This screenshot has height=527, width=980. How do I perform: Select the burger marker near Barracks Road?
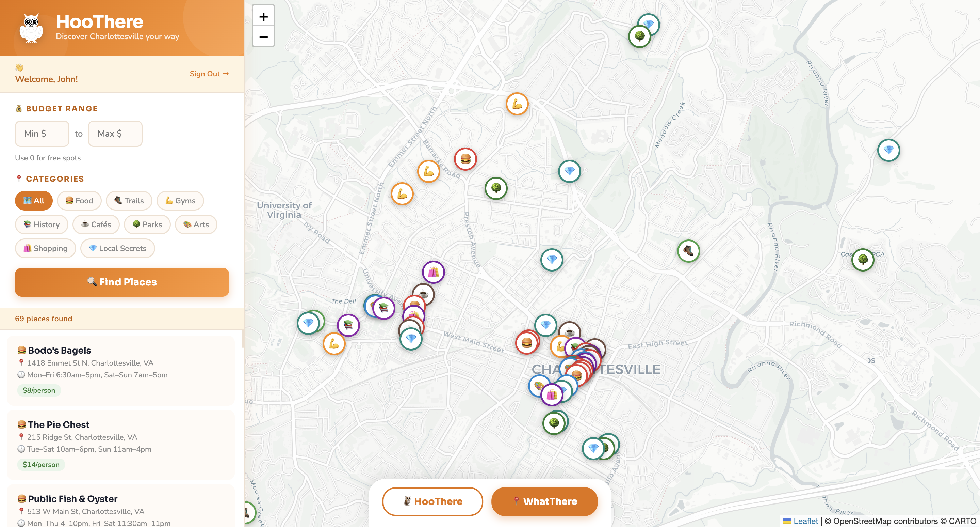(x=465, y=159)
